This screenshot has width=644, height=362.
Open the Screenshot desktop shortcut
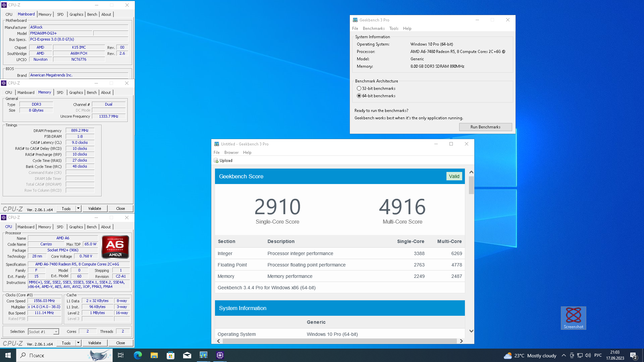click(x=574, y=318)
